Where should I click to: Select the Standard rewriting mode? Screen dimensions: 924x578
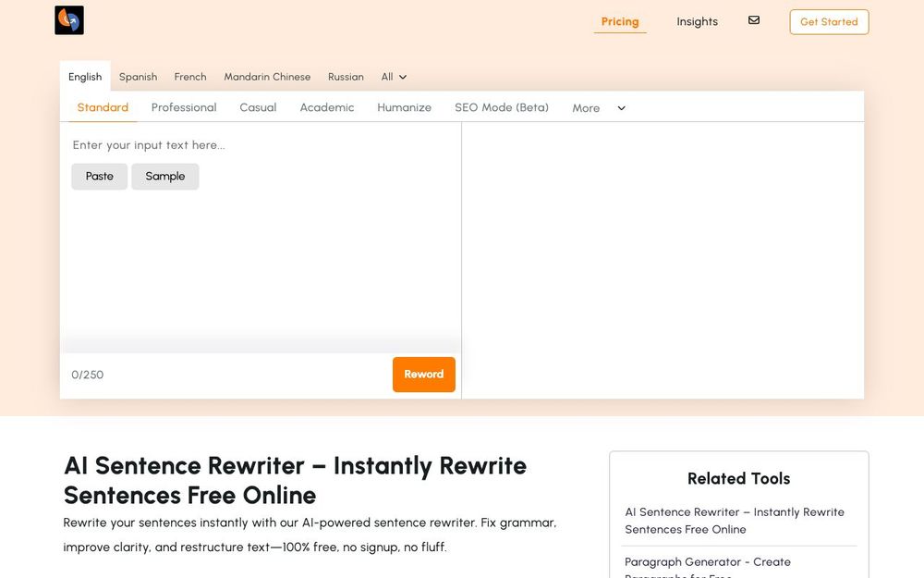(102, 107)
